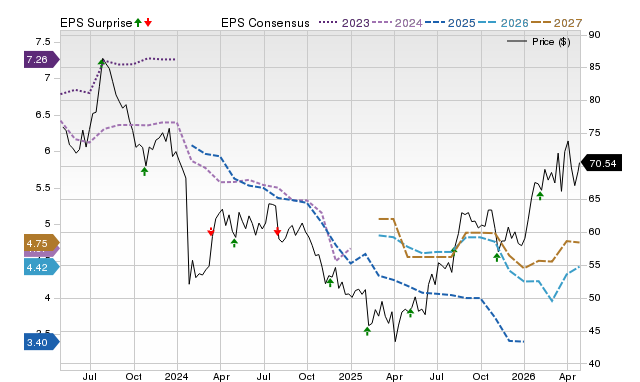Click the EPS Consensus legend label
The width and height of the screenshot is (640, 382).
[x=265, y=23]
